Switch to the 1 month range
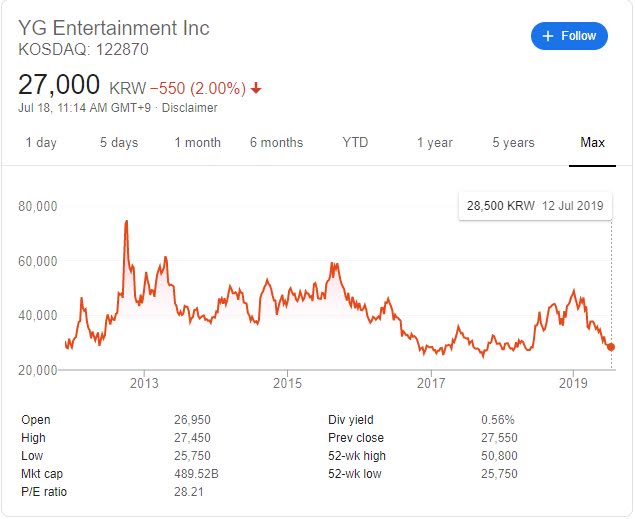 click(198, 143)
